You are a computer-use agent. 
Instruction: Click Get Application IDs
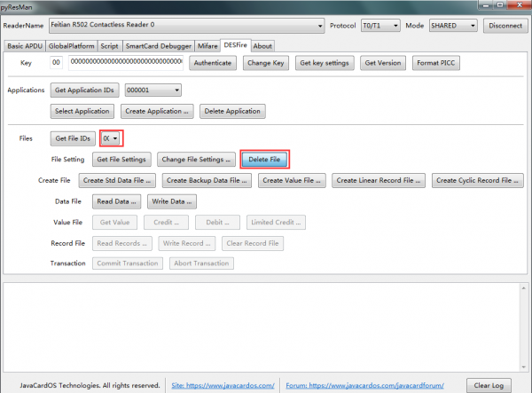(84, 90)
